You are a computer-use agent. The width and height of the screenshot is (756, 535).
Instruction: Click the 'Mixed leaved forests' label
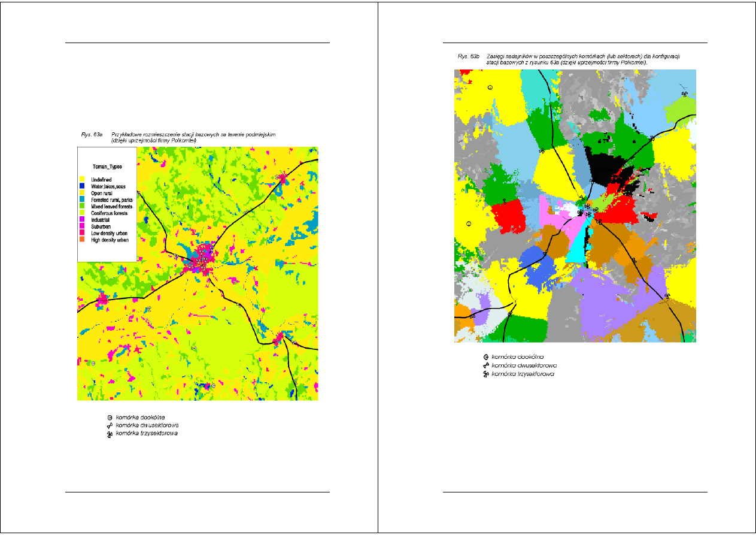click(111, 206)
